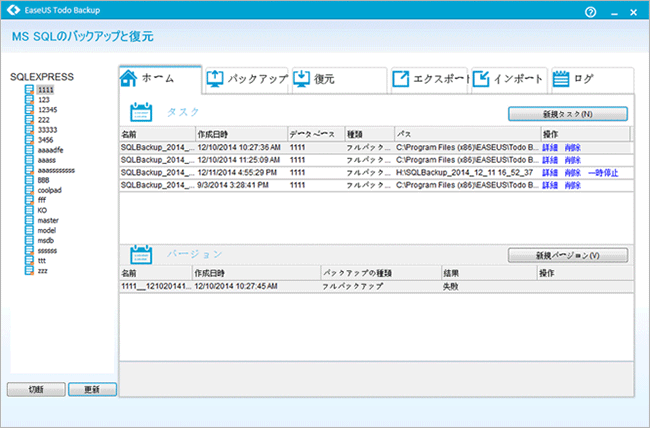Click 削除 for the 9/3/2014 task
This screenshot has width=650, height=428.
click(572, 185)
